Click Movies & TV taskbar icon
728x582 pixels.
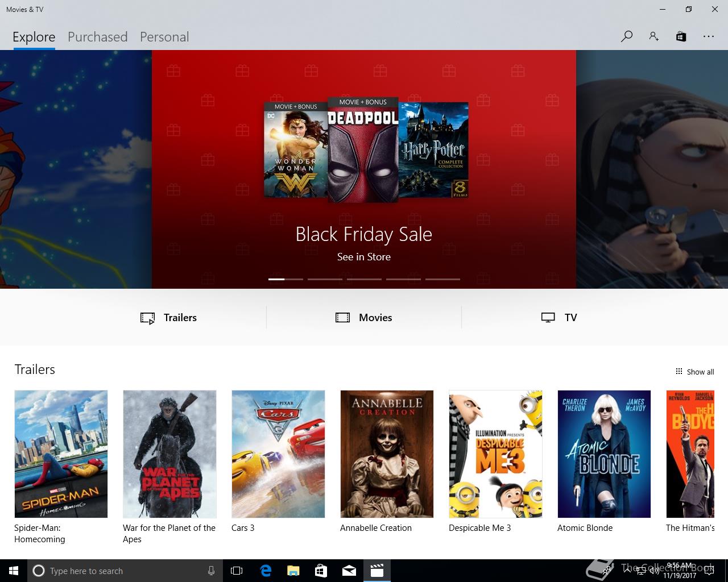click(377, 571)
